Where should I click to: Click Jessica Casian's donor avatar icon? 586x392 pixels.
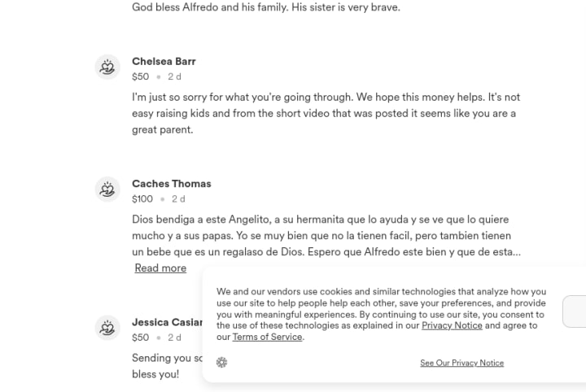pos(107,328)
